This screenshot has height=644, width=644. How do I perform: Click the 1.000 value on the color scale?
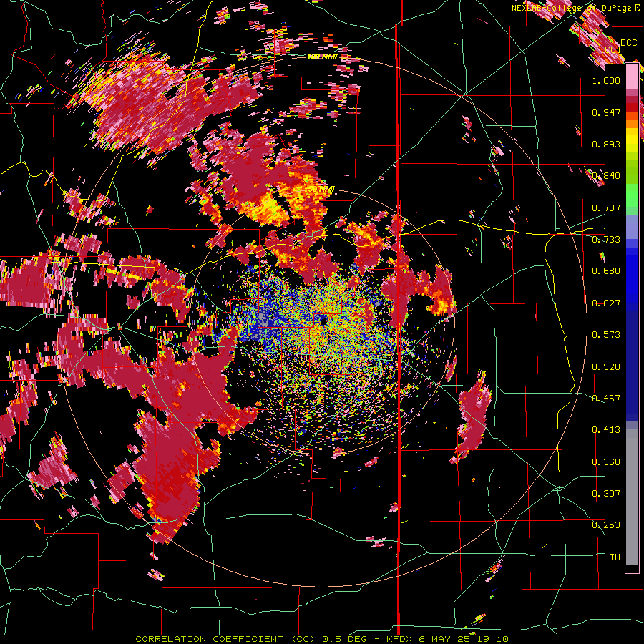tap(606, 80)
